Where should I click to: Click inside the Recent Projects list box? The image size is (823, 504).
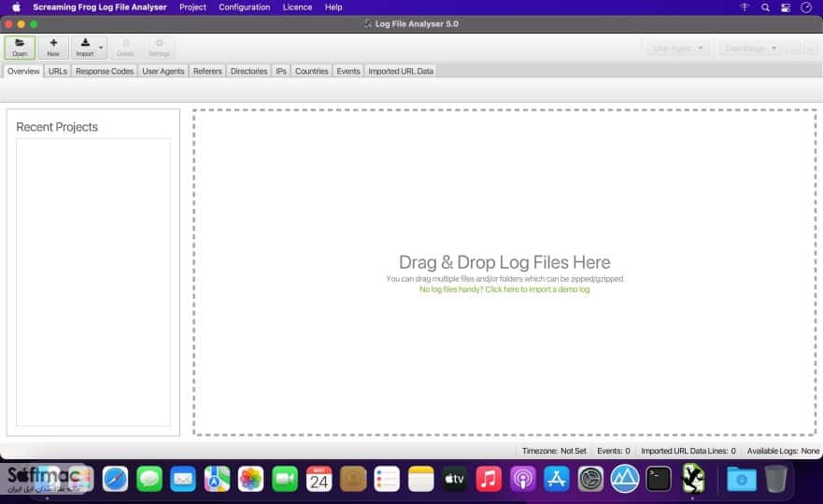point(92,282)
